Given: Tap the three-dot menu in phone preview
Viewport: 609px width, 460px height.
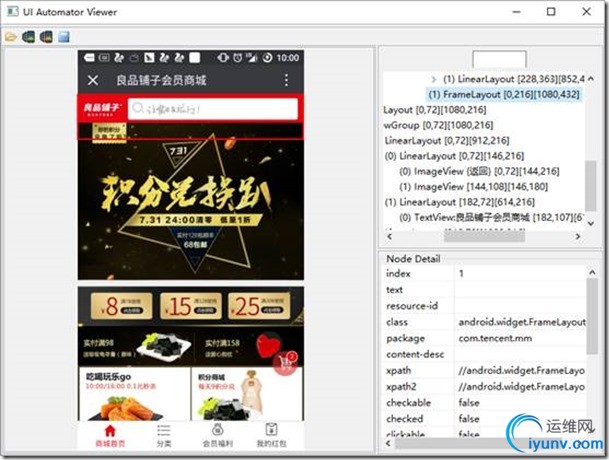Looking at the screenshot, I should (x=286, y=80).
